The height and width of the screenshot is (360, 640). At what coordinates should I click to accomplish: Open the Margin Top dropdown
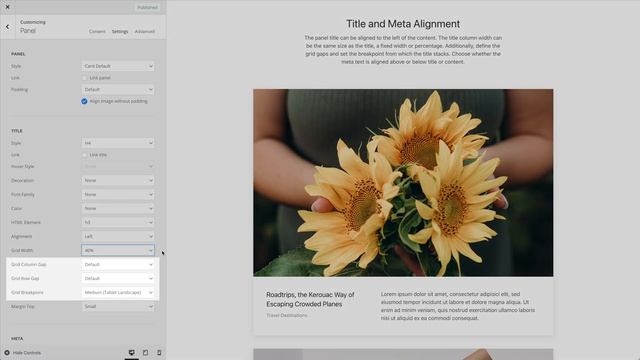click(x=118, y=307)
